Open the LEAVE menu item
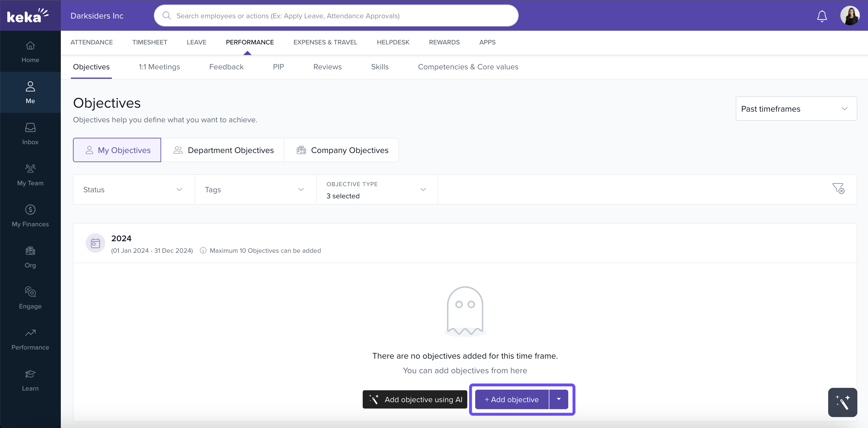 point(196,42)
